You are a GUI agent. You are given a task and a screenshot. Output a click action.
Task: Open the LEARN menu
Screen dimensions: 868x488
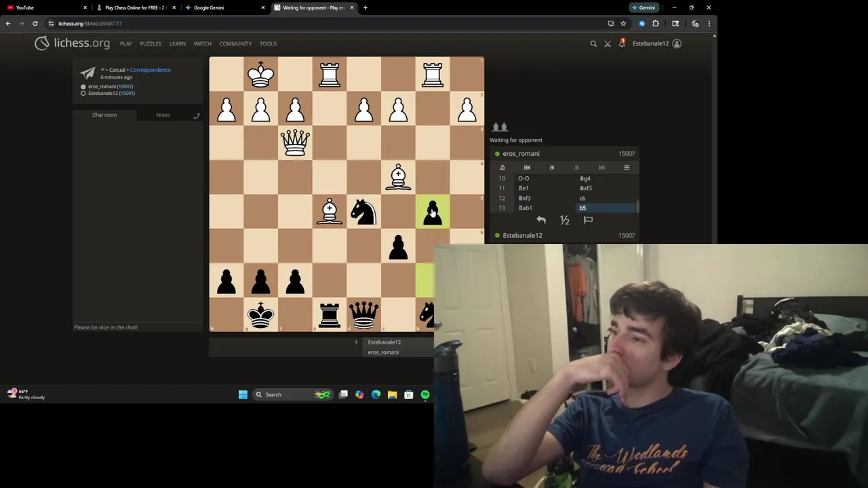click(178, 43)
